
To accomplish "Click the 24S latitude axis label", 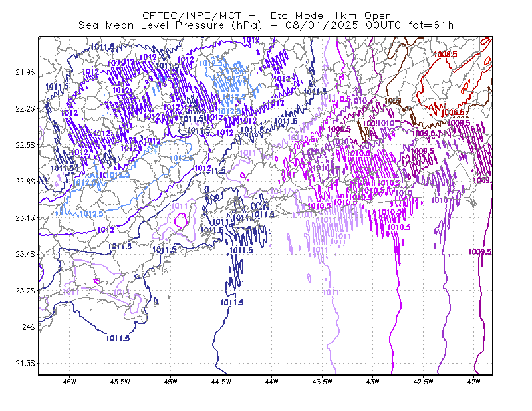I will (x=29, y=327).
